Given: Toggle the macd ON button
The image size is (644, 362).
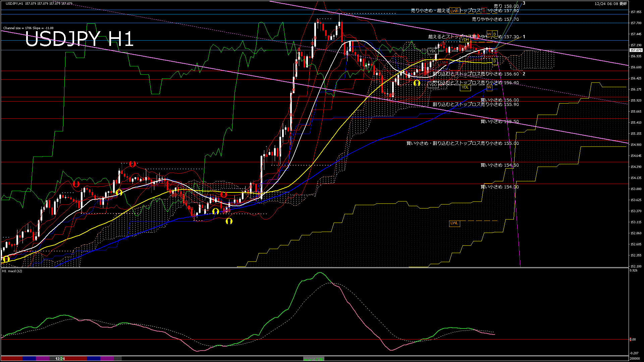Looking at the screenshot, I should tap(314, 359).
